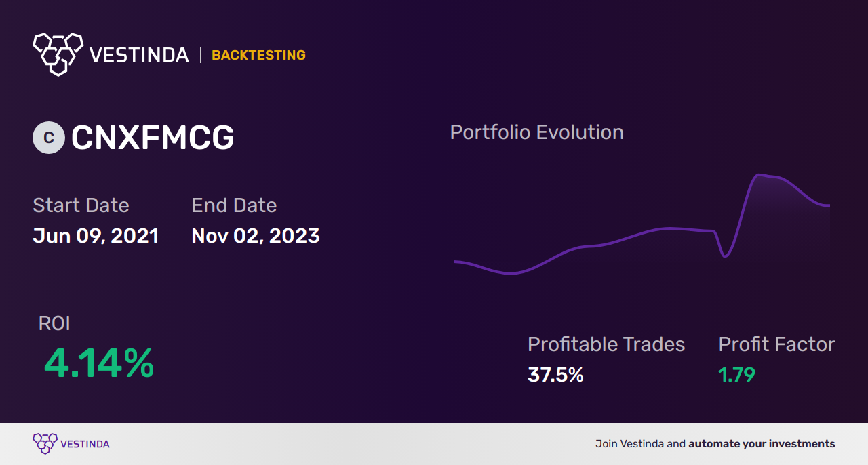Select the Profit Factor label

click(776, 344)
